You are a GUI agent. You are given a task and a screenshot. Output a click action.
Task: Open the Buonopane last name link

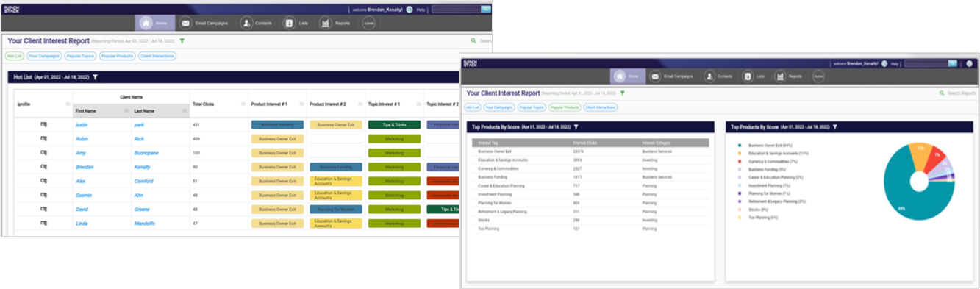[146, 153]
